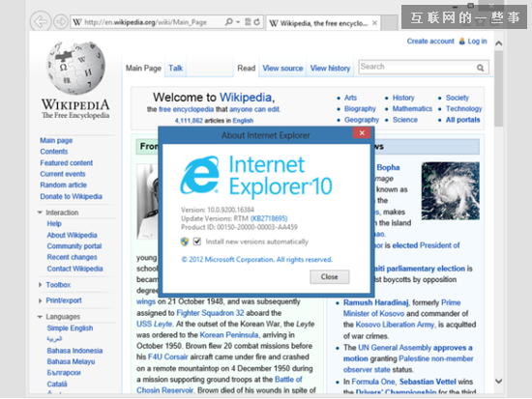Open the Main page sidebar link

click(56, 140)
